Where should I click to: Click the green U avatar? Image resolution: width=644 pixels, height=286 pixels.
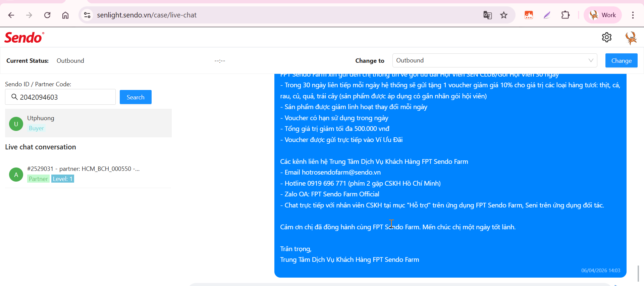tap(16, 124)
